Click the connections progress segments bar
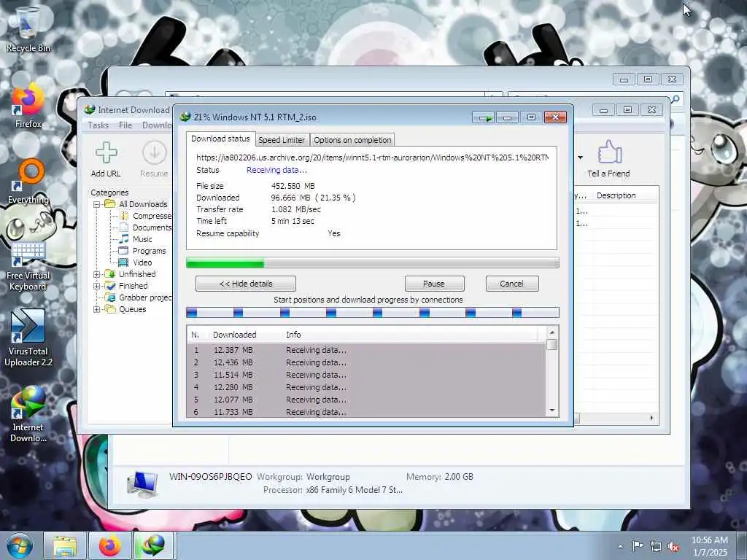Screen dimensions: 747x560 coord(373,313)
